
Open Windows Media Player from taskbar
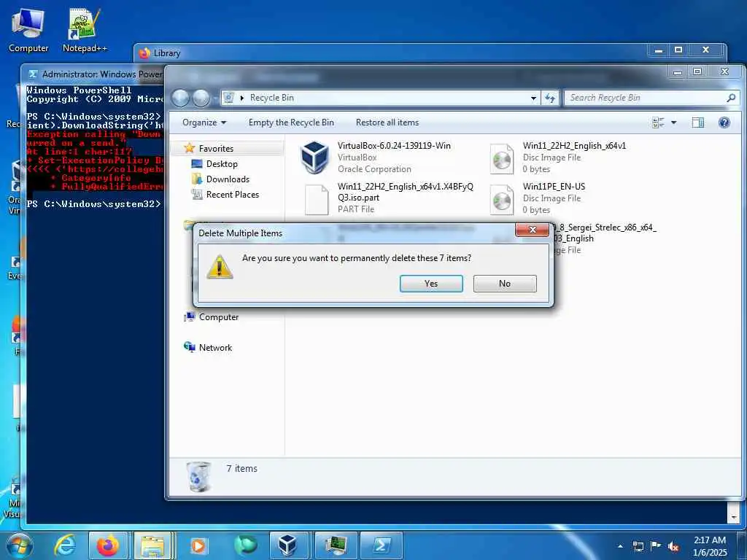(x=198, y=545)
